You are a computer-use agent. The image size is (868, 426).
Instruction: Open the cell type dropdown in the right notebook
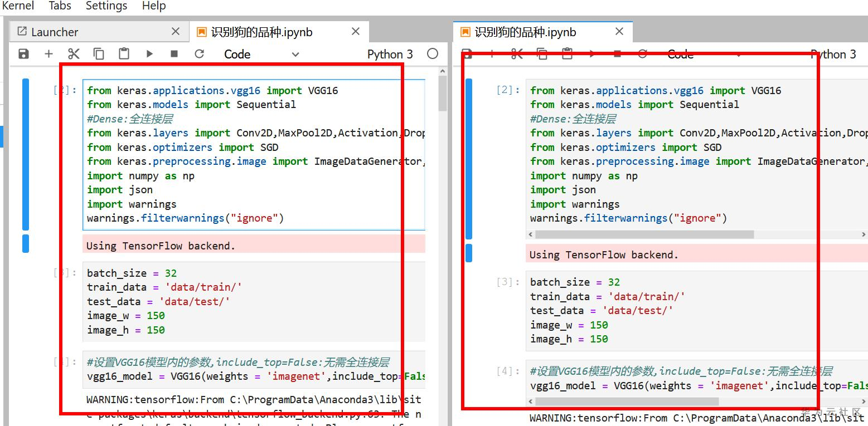[705, 54]
